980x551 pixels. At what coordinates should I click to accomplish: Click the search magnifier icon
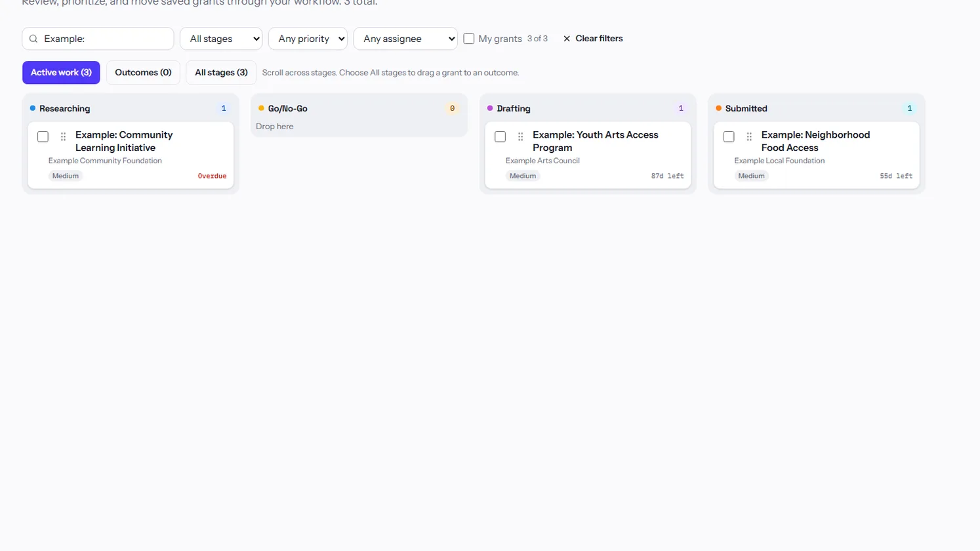(x=33, y=39)
